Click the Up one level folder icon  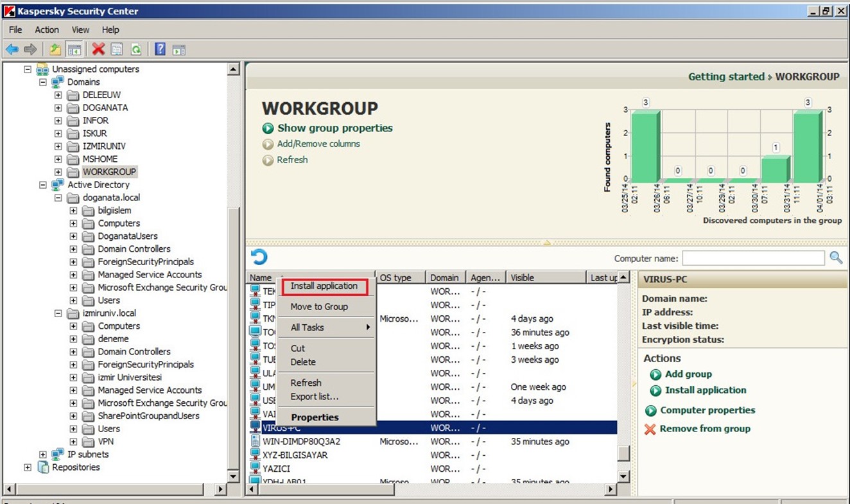tap(55, 49)
